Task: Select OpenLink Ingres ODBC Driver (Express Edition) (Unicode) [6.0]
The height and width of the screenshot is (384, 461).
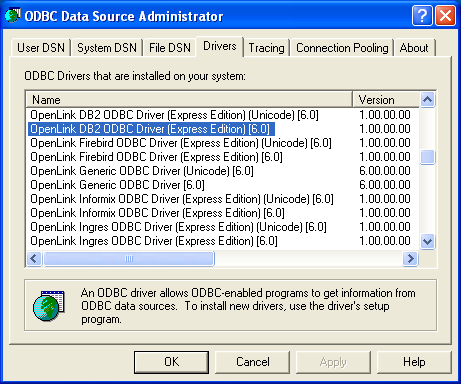Action: click(x=178, y=227)
